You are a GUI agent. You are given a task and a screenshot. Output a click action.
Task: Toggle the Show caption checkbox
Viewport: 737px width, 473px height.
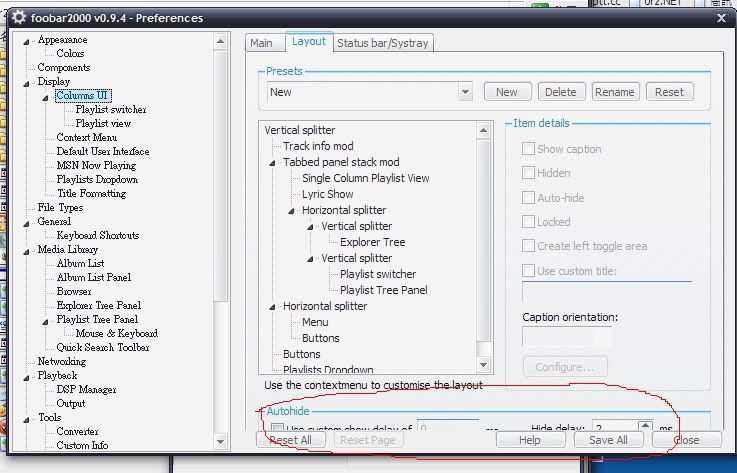click(528, 149)
